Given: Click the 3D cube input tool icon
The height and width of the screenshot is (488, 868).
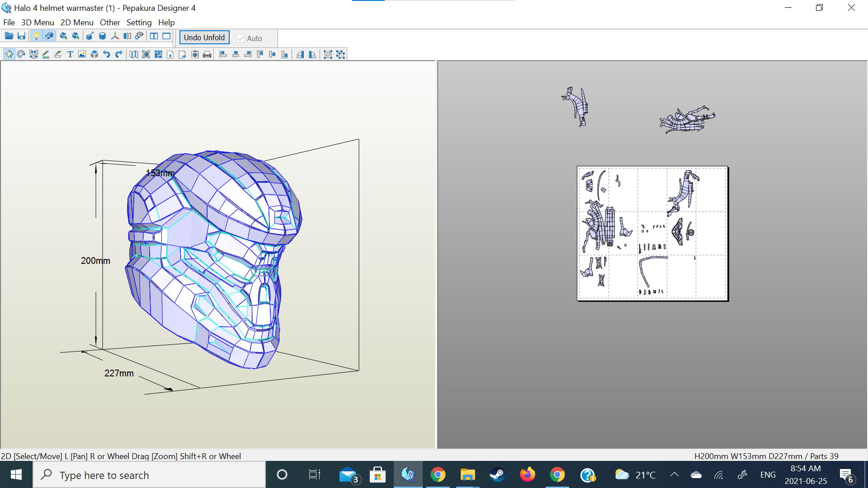Looking at the screenshot, I should pos(94,54).
